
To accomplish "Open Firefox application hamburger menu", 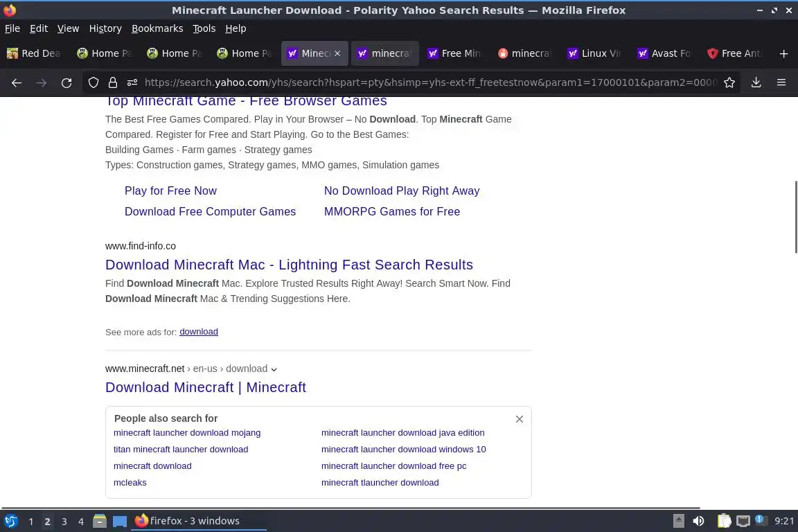I will tap(781, 82).
